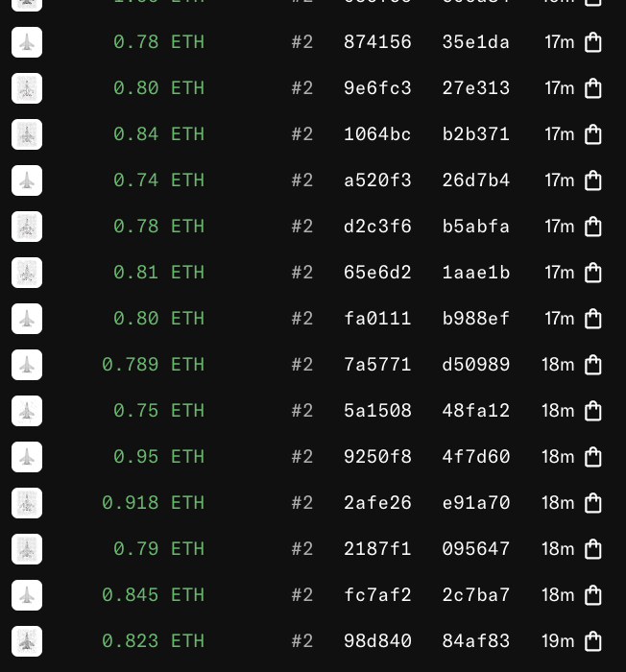Open the thumbnail for the 0.84 ETH listing
626x672 pixels.
[27, 134]
